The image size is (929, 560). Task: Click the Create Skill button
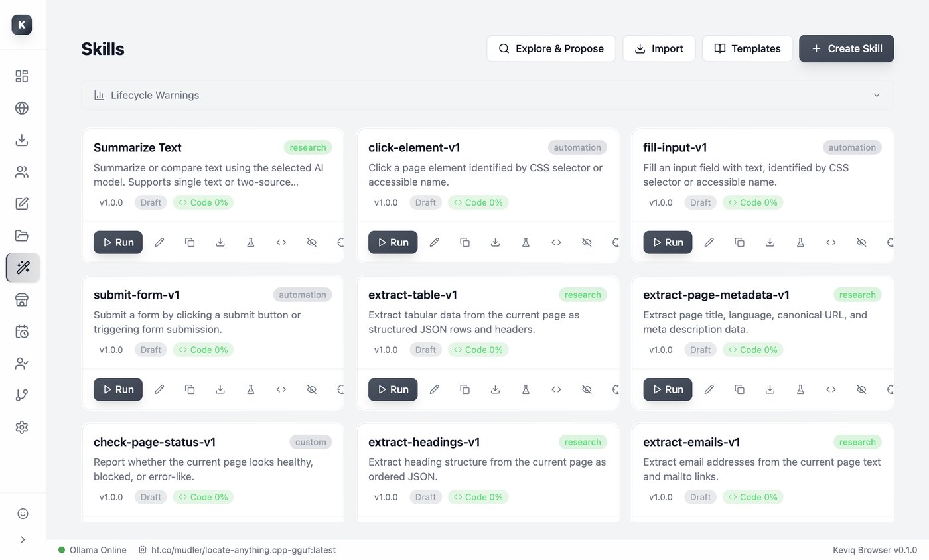pyautogui.click(x=846, y=48)
